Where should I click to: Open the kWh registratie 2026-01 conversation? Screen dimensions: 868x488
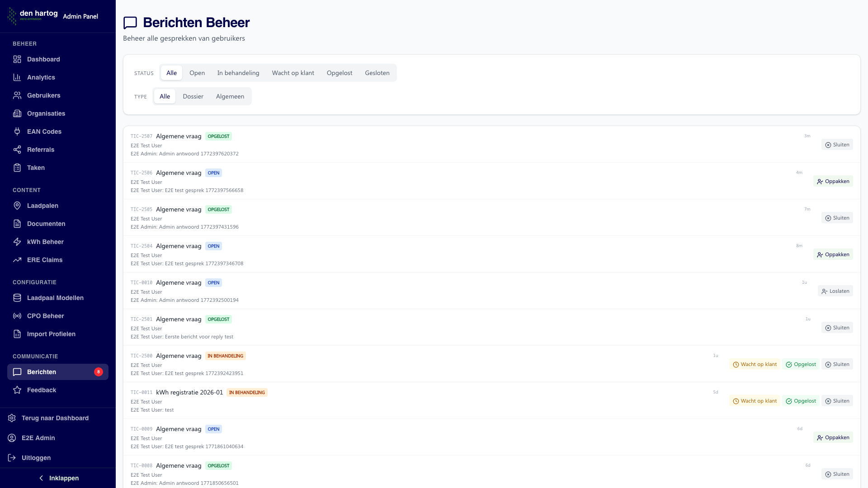click(x=189, y=392)
